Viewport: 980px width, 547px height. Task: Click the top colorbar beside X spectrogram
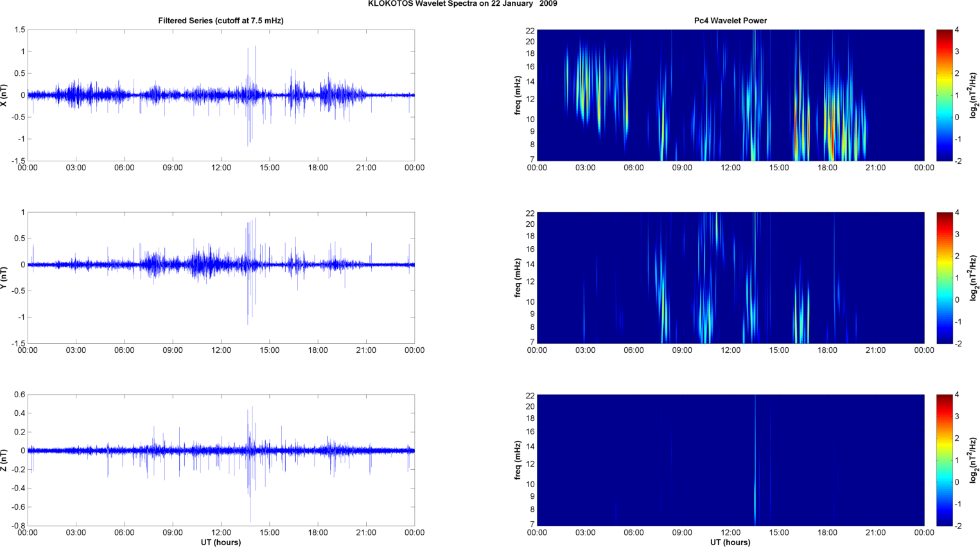coord(944,95)
